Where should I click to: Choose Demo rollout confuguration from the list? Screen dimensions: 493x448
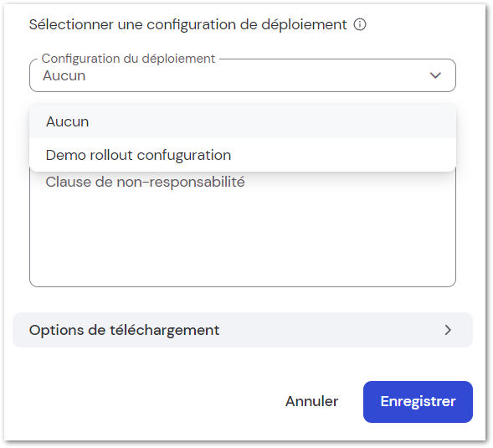(x=243, y=155)
